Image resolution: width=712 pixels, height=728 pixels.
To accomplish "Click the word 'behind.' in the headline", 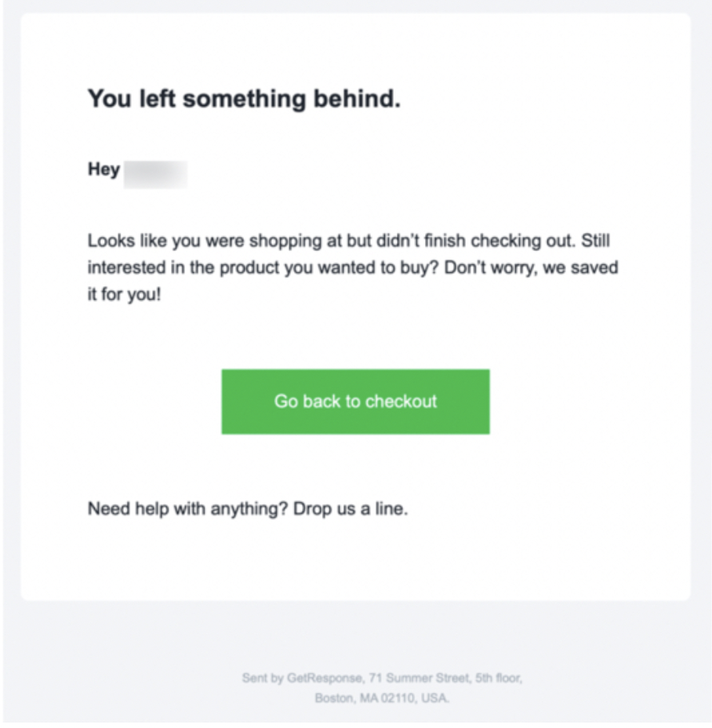I will (357, 98).
